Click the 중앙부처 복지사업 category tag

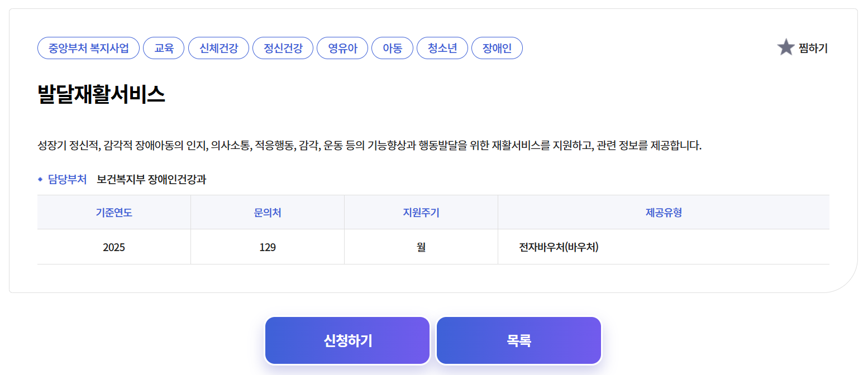point(88,48)
